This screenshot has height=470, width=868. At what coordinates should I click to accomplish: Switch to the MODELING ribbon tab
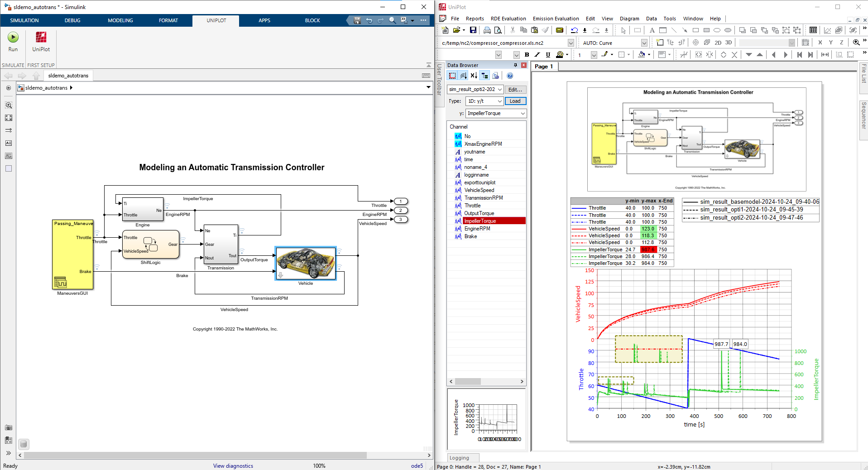click(120, 20)
